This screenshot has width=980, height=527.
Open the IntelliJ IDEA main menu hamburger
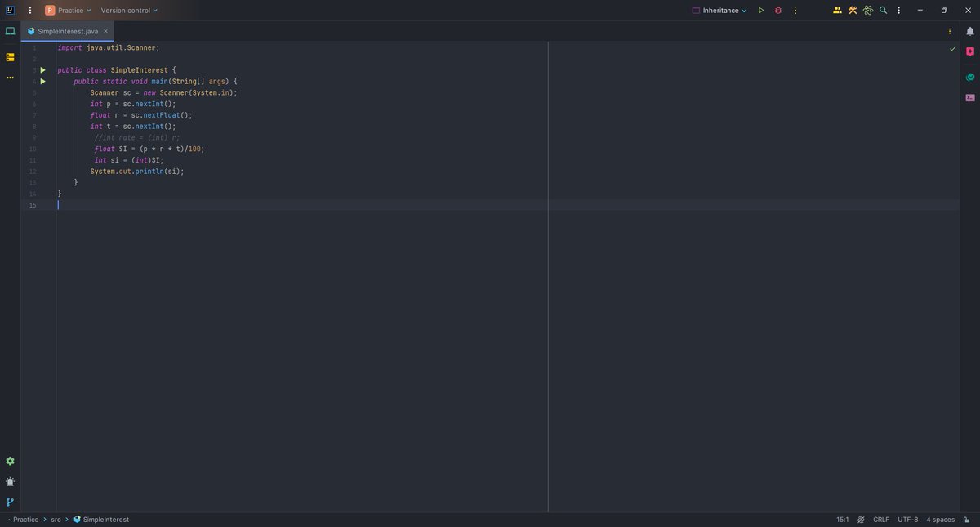pos(30,11)
